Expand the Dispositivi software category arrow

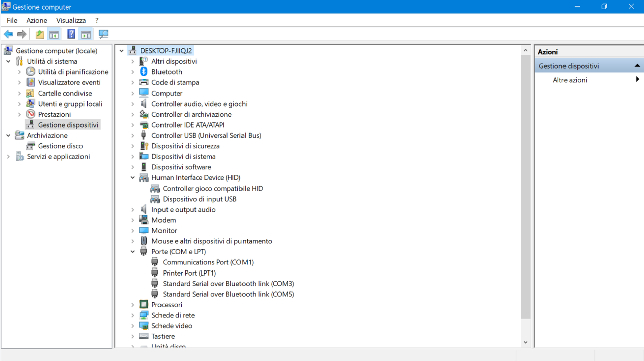point(133,167)
